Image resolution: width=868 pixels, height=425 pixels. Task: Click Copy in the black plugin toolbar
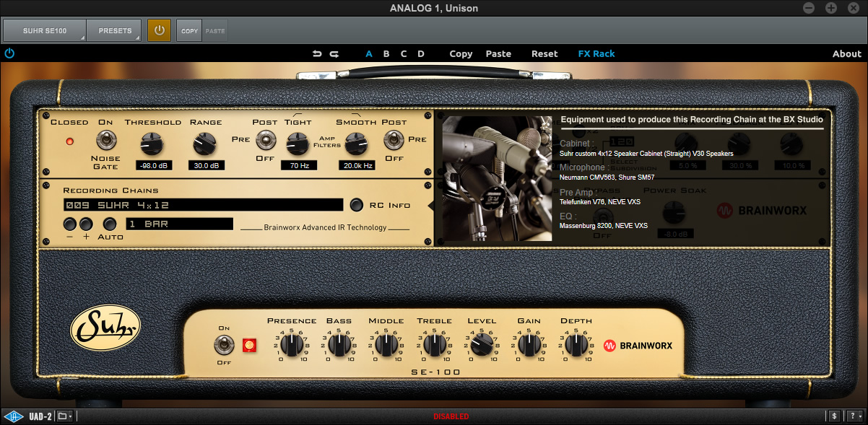[x=461, y=54]
